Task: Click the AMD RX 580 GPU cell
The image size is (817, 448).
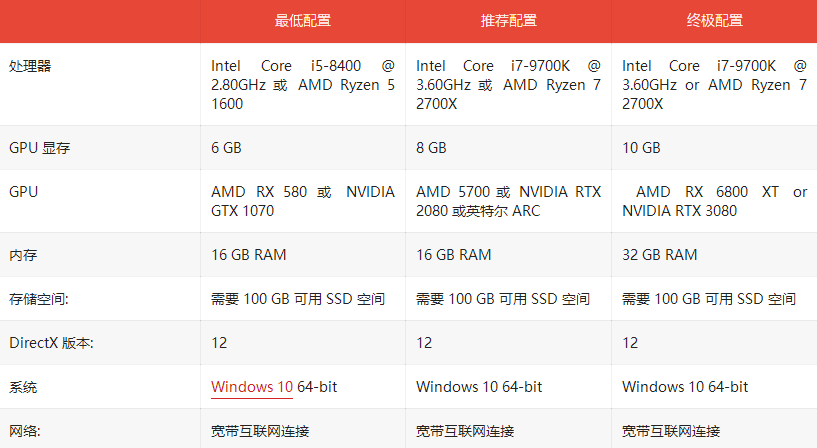Action: [303, 201]
